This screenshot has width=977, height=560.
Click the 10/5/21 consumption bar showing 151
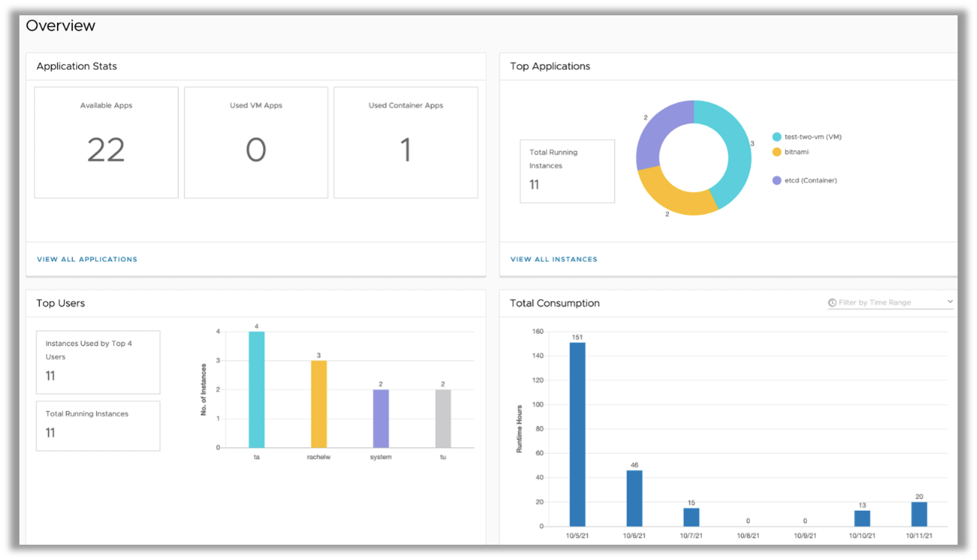[578, 434]
